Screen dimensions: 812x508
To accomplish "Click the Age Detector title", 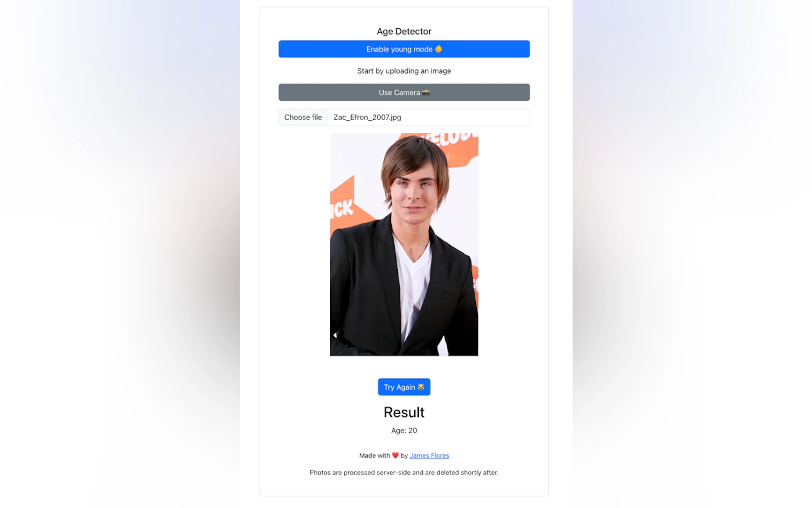I will [x=404, y=31].
